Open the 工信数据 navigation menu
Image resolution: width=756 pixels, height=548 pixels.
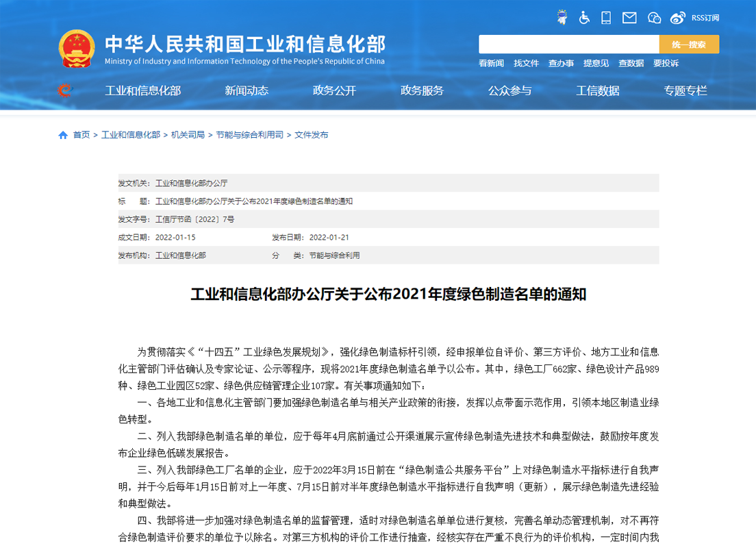(597, 90)
